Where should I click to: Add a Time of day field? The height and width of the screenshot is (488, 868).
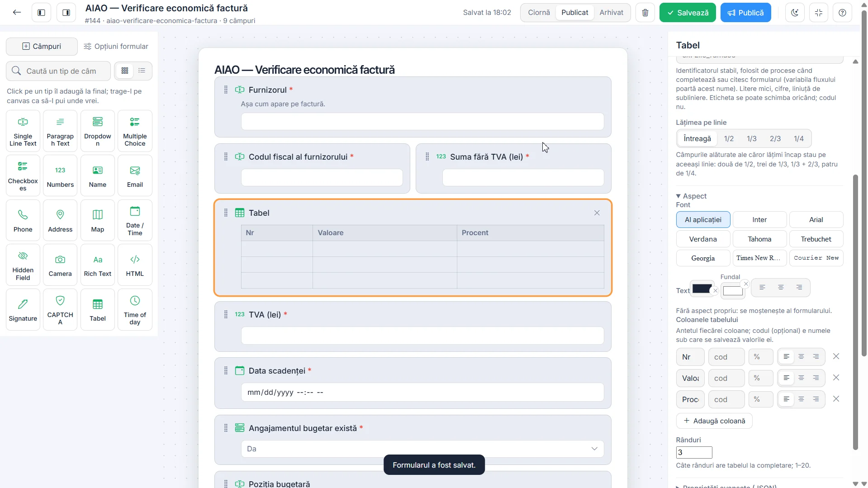click(x=135, y=310)
